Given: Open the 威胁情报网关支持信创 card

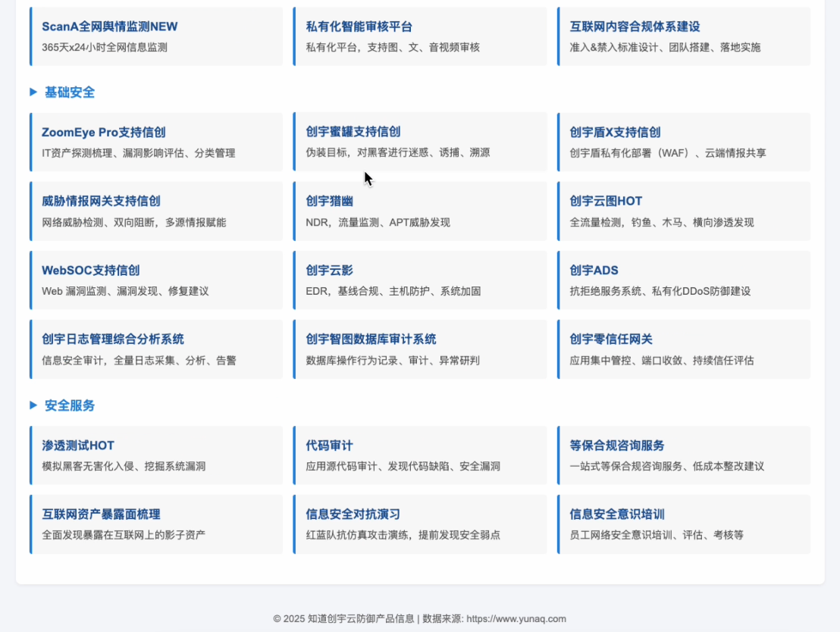Looking at the screenshot, I should [x=156, y=211].
